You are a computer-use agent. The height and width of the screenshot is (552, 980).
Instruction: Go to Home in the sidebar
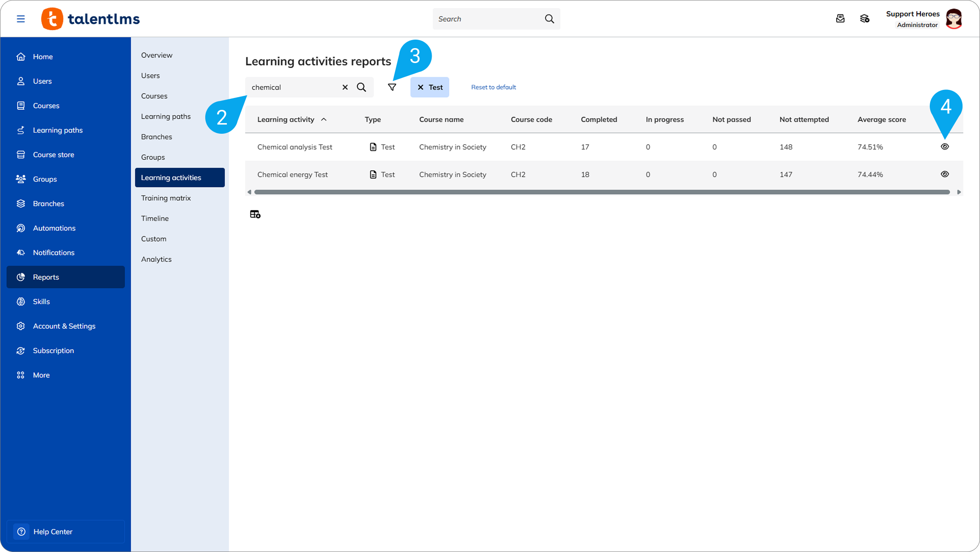[x=66, y=57]
